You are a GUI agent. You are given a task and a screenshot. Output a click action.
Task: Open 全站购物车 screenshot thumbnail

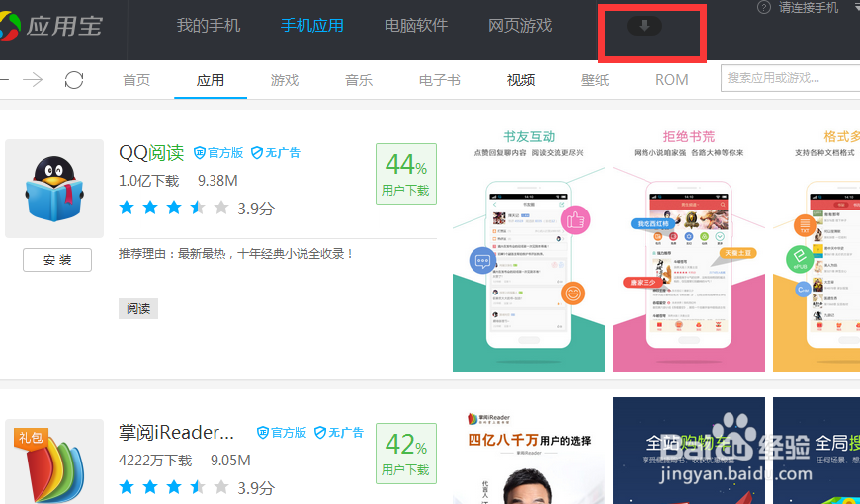[689, 451]
